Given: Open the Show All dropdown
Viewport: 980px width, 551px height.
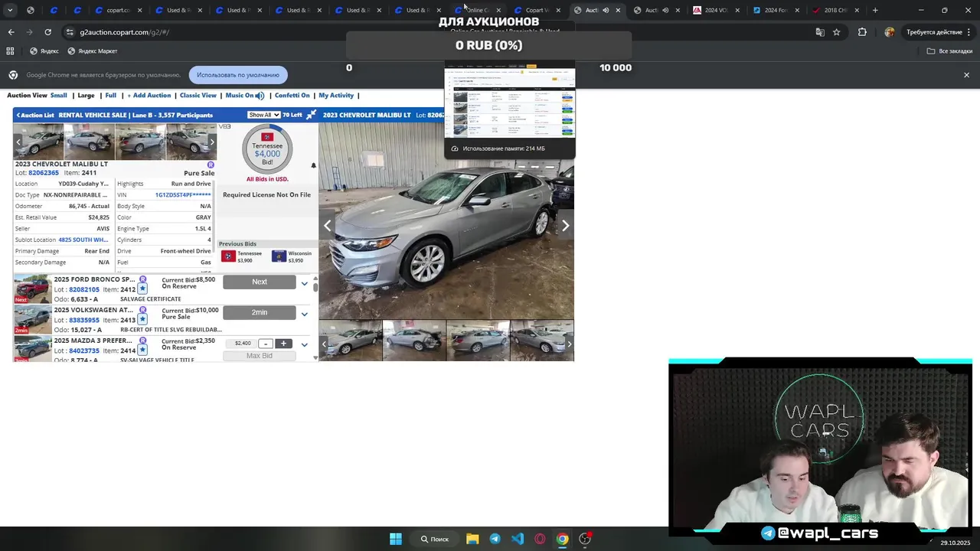Looking at the screenshot, I should tap(263, 115).
